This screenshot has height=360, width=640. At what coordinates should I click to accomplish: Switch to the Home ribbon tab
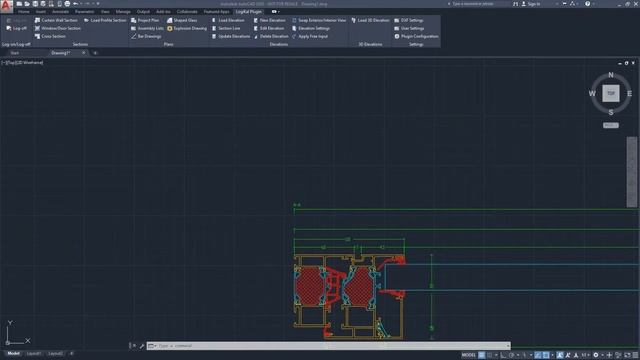pyautogui.click(x=24, y=12)
